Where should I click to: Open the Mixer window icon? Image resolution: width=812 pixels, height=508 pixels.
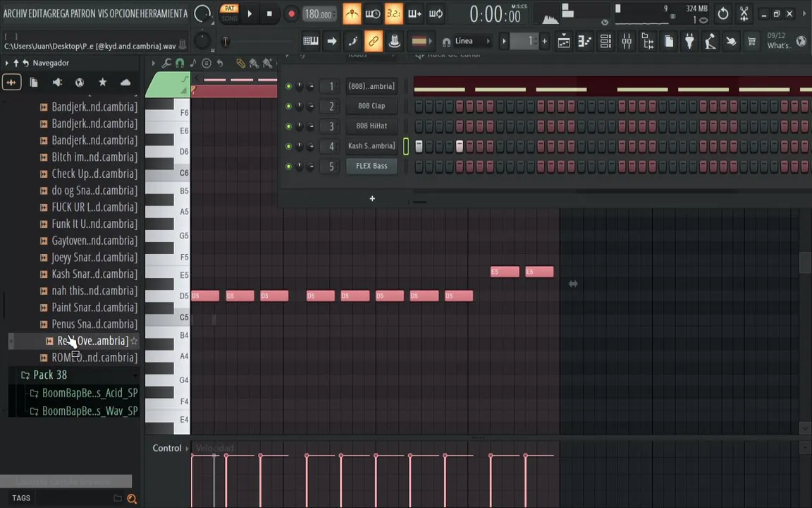pos(627,42)
